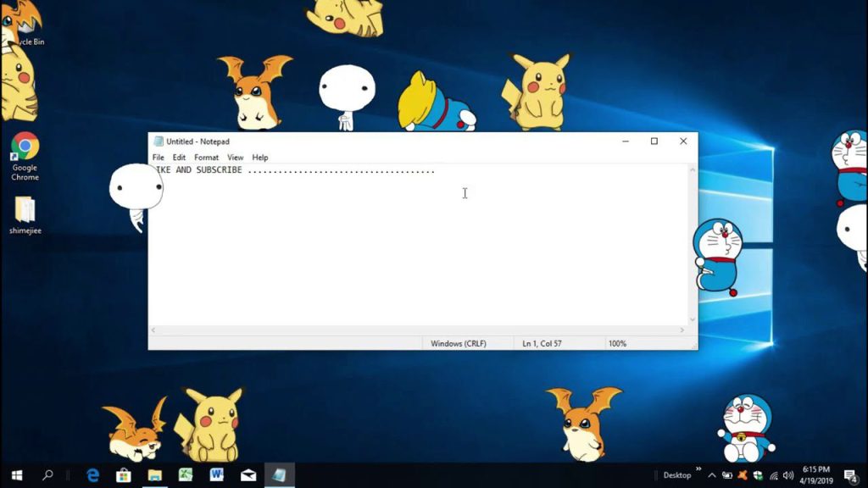Open the Format menu in Notepad
868x488 pixels.
coord(206,157)
